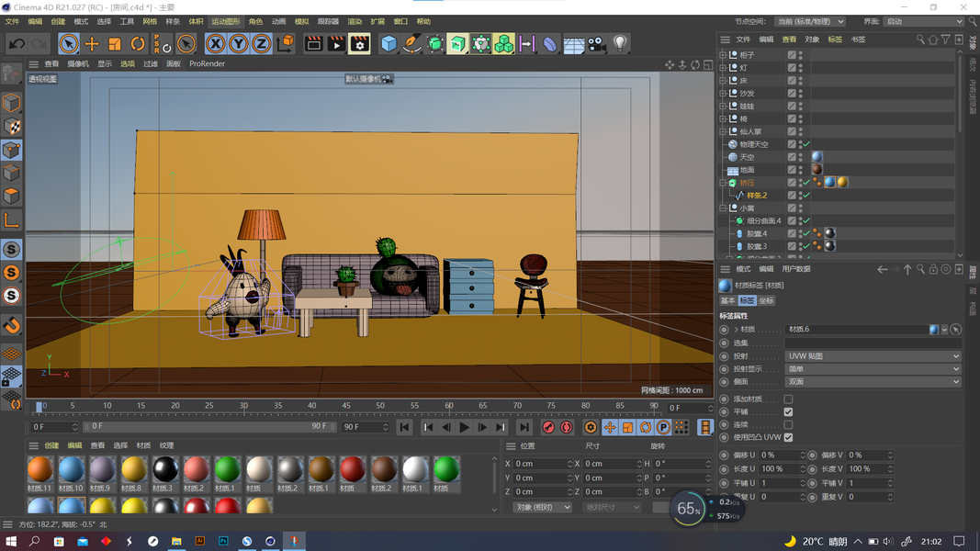Click the MoGraph cloner cubes icon

[503, 44]
